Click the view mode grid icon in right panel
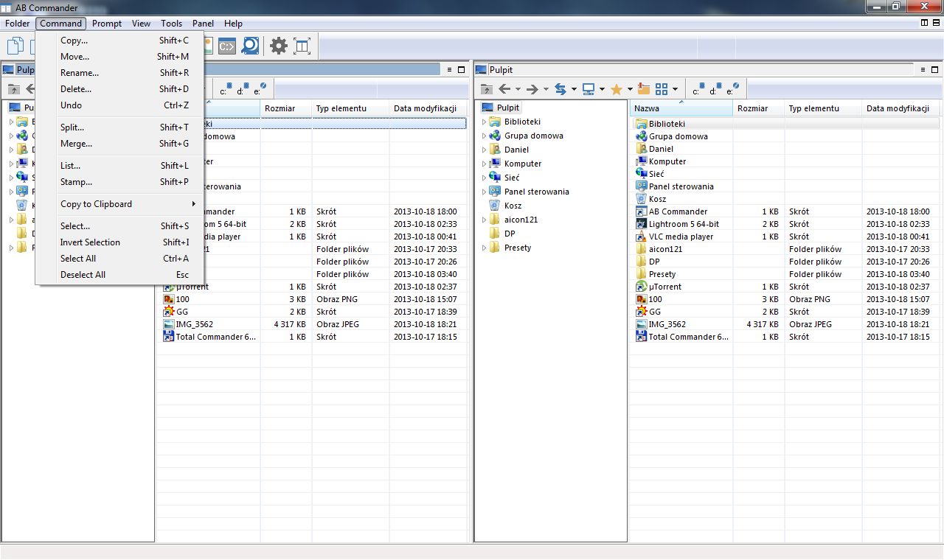944x560 pixels. pyautogui.click(x=662, y=89)
